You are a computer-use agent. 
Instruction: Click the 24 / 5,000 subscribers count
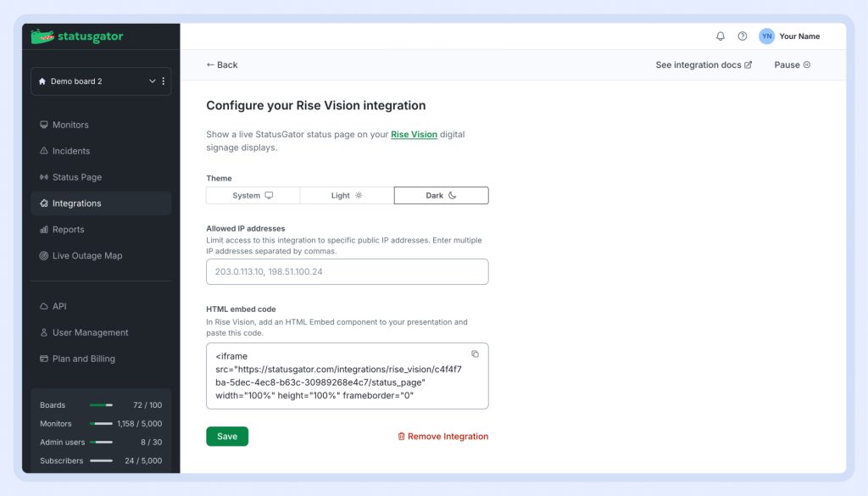(143, 460)
